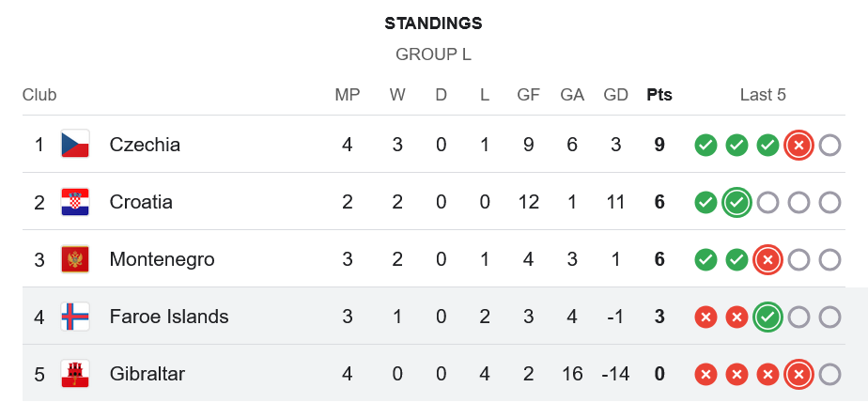Open the Faroe Islands team page

[x=169, y=317]
